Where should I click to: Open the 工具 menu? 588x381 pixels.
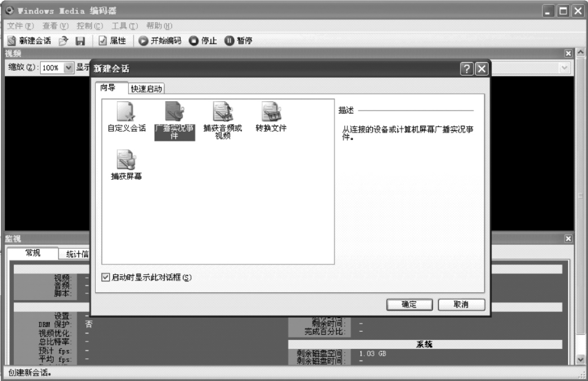click(125, 26)
